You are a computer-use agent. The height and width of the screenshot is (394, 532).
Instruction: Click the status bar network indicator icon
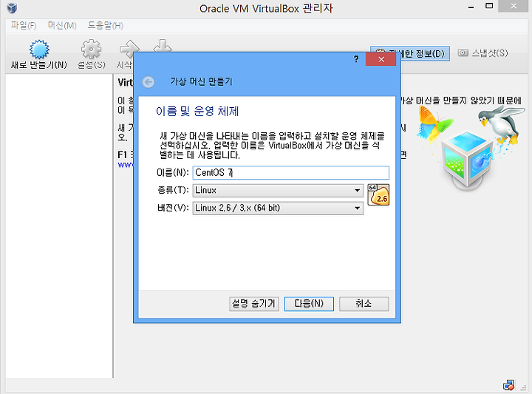(508, 385)
